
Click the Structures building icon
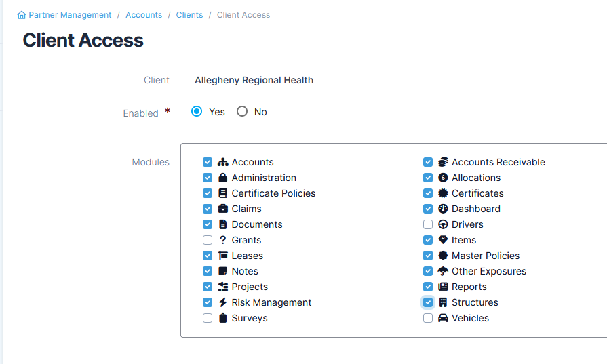click(x=443, y=302)
